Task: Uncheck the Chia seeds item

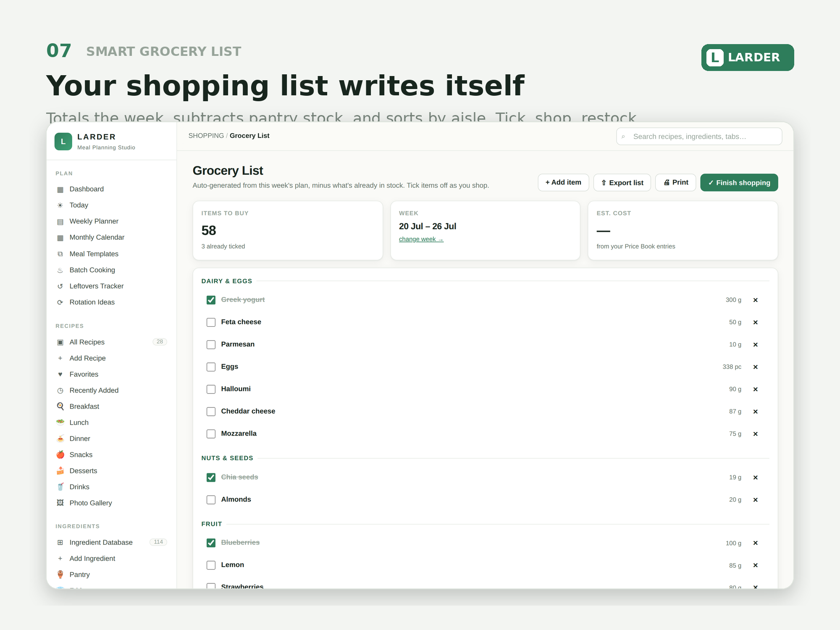Action: (211, 478)
